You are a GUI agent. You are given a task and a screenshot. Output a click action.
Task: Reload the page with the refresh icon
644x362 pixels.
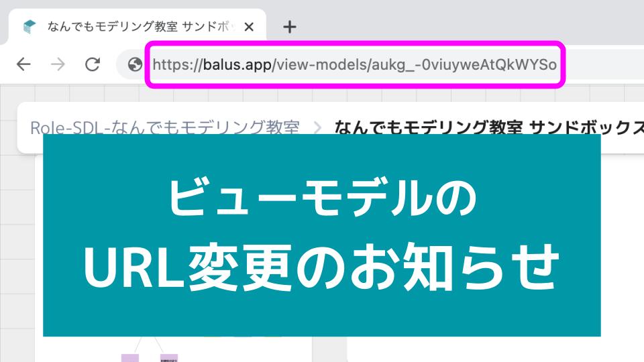point(93,64)
